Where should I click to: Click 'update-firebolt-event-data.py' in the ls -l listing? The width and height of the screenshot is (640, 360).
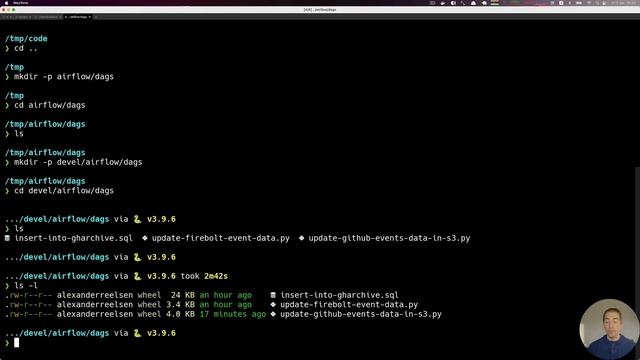[349, 304]
